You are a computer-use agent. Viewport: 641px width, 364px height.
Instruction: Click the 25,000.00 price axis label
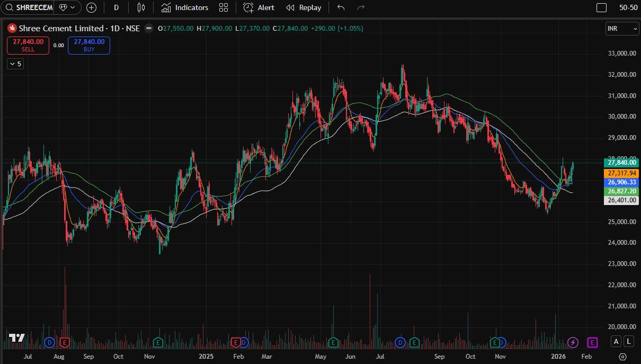tap(622, 221)
